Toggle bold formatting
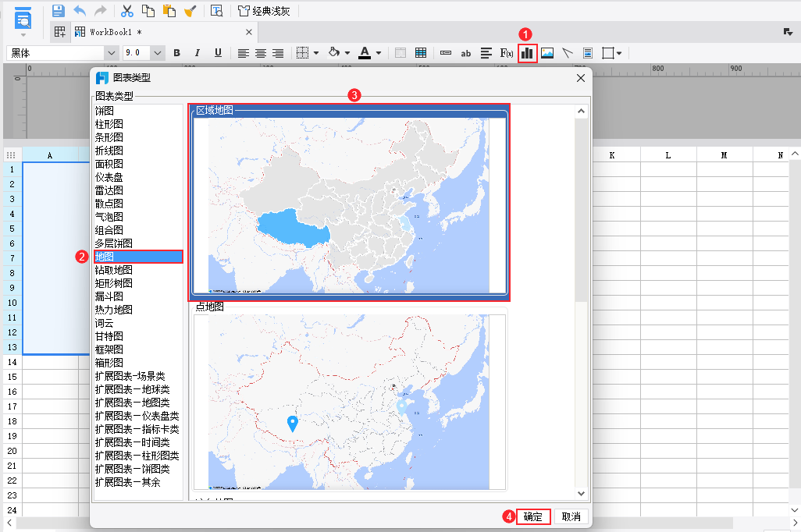Viewport: 801px width, 532px height. click(x=177, y=52)
